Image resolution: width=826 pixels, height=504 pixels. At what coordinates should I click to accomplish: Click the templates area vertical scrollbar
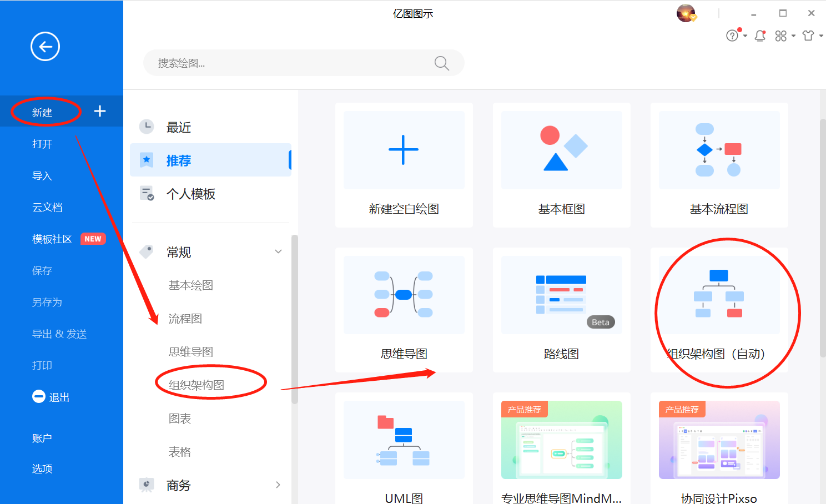coord(823,238)
